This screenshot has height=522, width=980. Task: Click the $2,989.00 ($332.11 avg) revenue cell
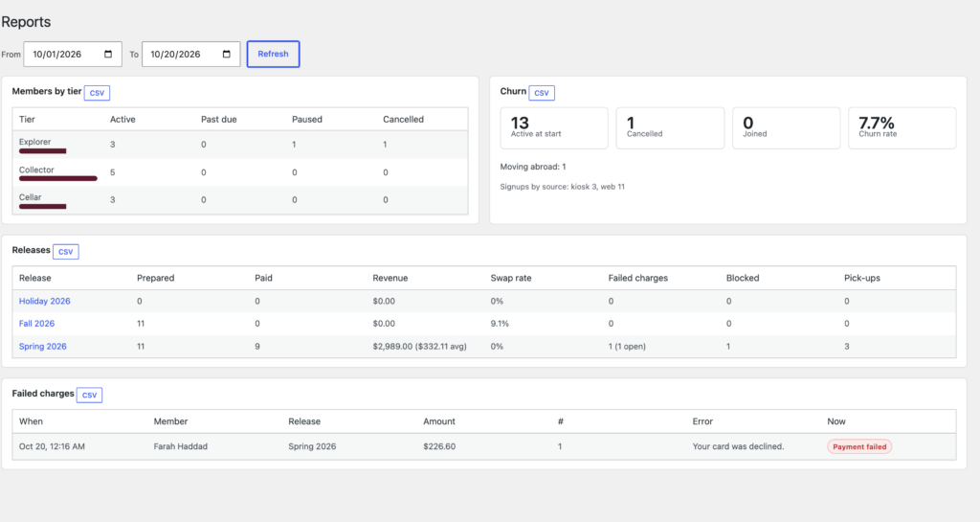(x=419, y=347)
